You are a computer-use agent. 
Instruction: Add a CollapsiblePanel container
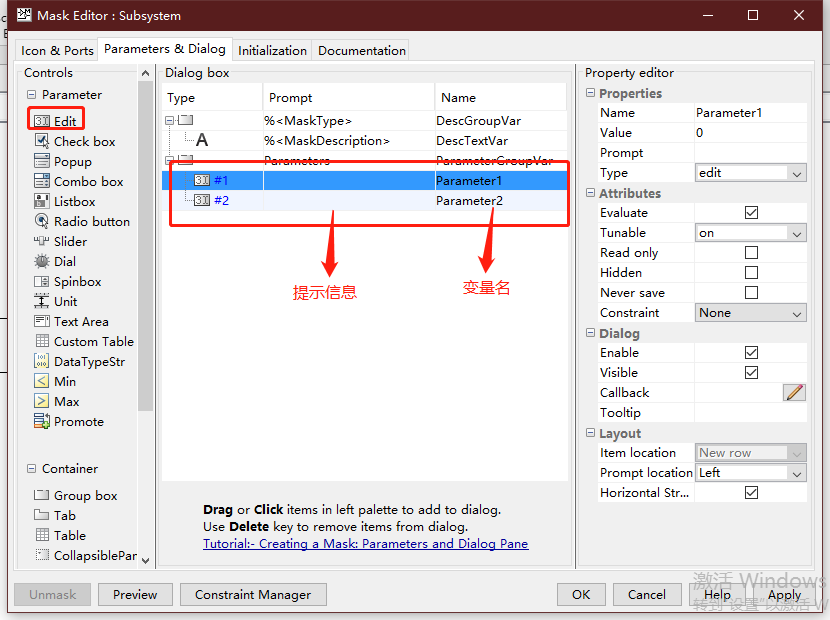[x=86, y=555]
